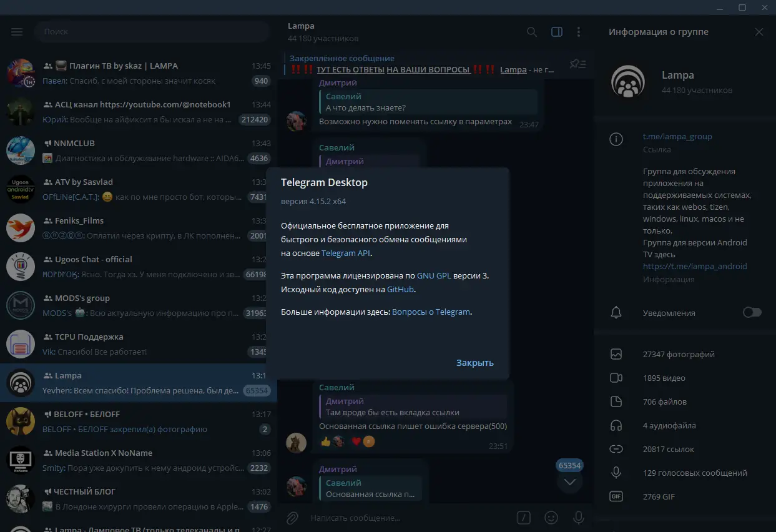Open АСЦ канал chat

pyautogui.click(x=138, y=112)
